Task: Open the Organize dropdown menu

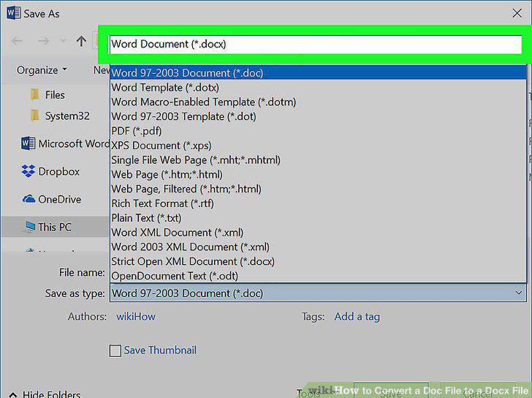Action: click(x=42, y=70)
